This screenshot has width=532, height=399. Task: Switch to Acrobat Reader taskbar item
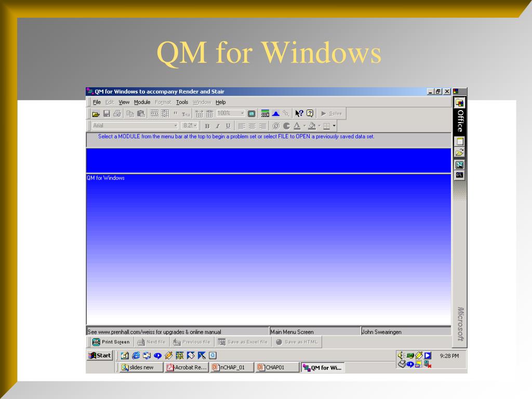tap(187, 367)
